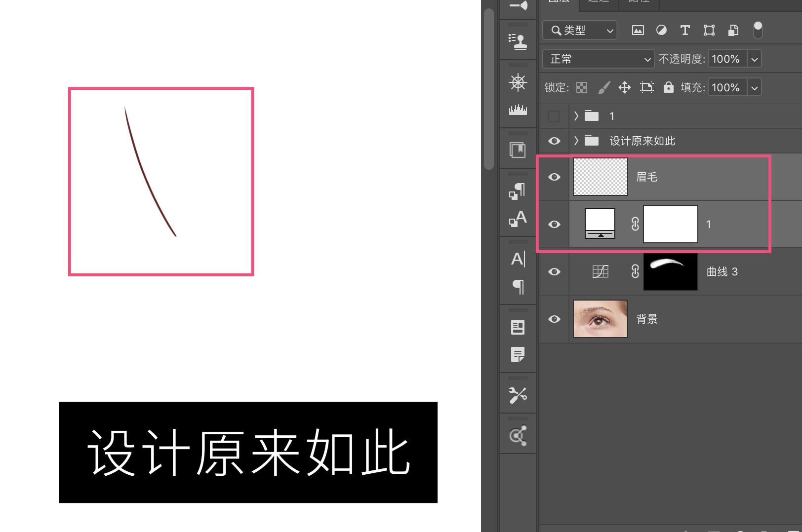This screenshot has width=802, height=532.
Task: Click the pixel layers filter icon
Action: pos(638,30)
